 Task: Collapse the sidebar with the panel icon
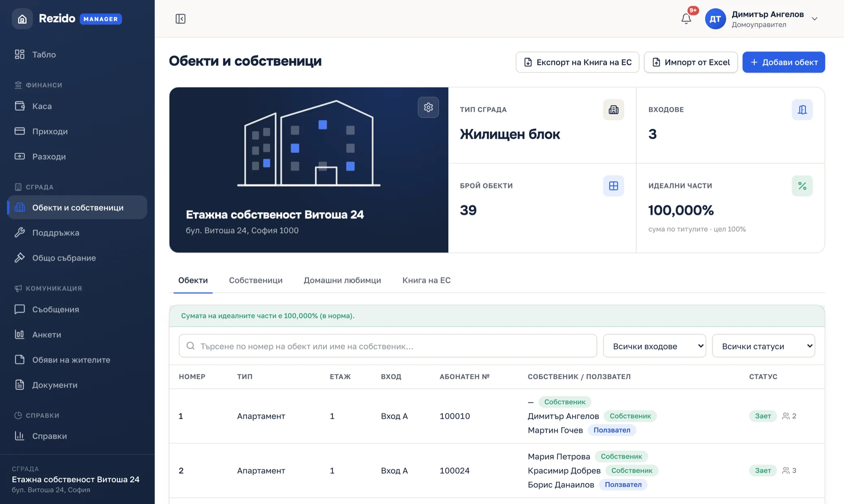[x=181, y=19]
